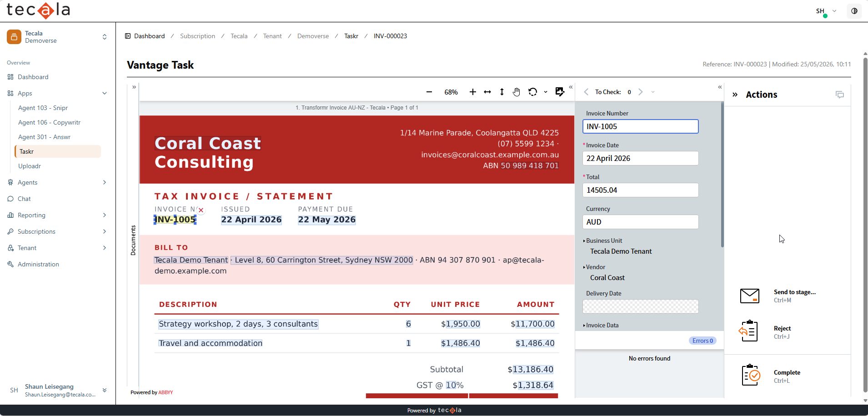Viewport: 868px width, 416px height.
Task: Navigate to Taskr breadcrumb
Action: click(351, 36)
